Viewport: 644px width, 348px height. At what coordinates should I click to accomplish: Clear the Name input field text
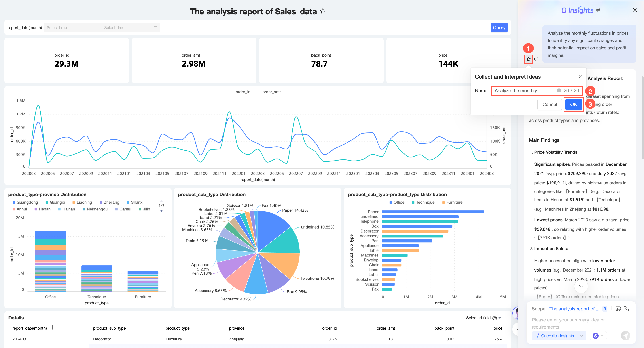click(559, 91)
